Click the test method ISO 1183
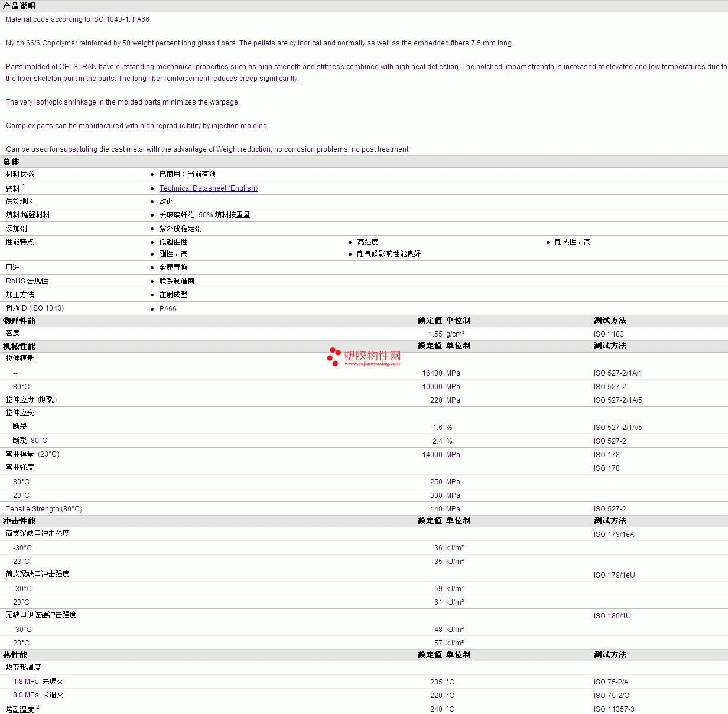 [609, 334]
